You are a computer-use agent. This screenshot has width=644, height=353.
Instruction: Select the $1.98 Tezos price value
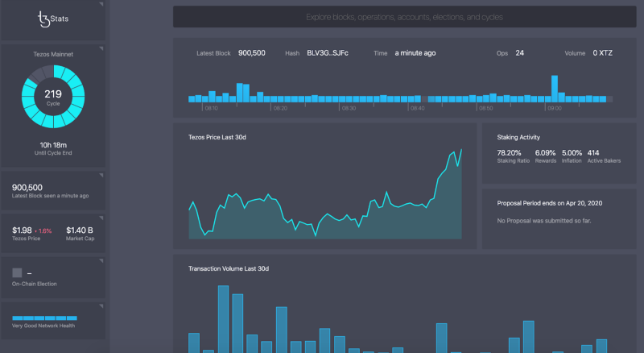[x=22, y=230]
